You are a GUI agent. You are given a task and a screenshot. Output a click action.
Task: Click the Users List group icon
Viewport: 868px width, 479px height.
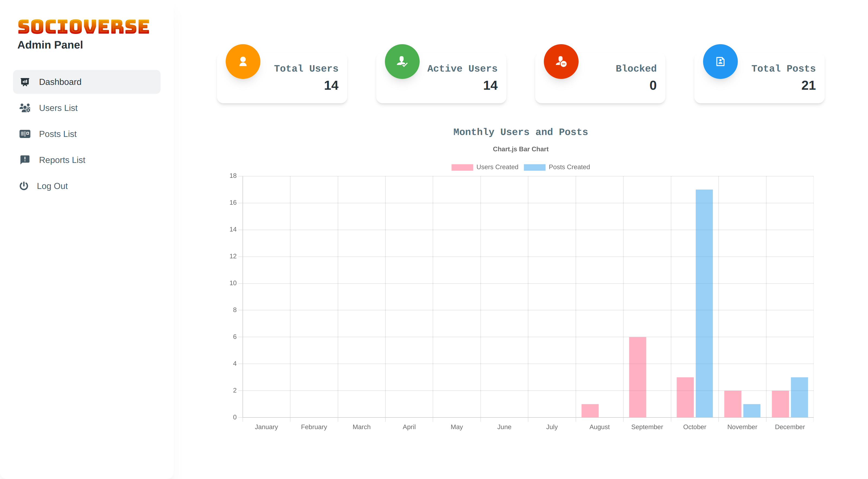25,108
